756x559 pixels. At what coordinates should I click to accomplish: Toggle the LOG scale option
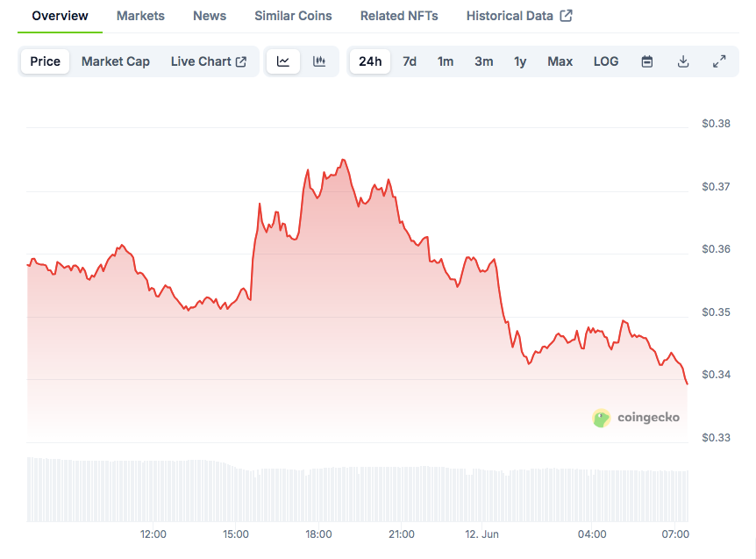(x=606, y=61)
